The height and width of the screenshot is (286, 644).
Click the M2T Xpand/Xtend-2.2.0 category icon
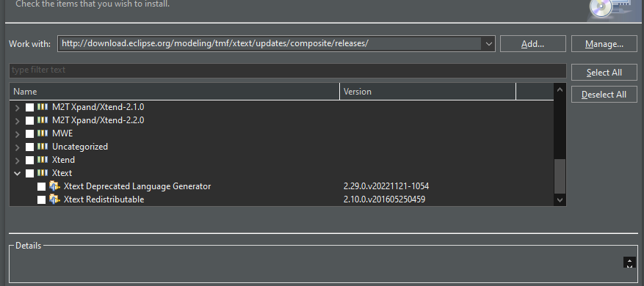(x=43, y=120)
